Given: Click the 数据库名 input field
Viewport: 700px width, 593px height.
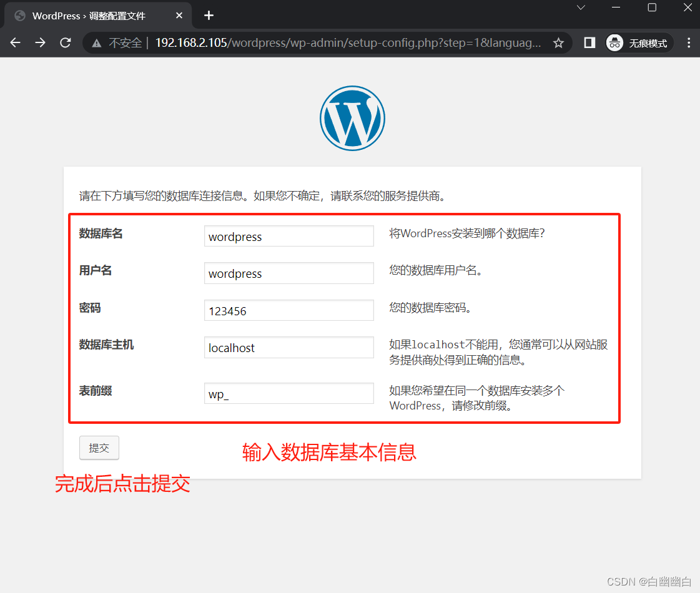Looking at the screenshot, I should click(x=289, y=236).
